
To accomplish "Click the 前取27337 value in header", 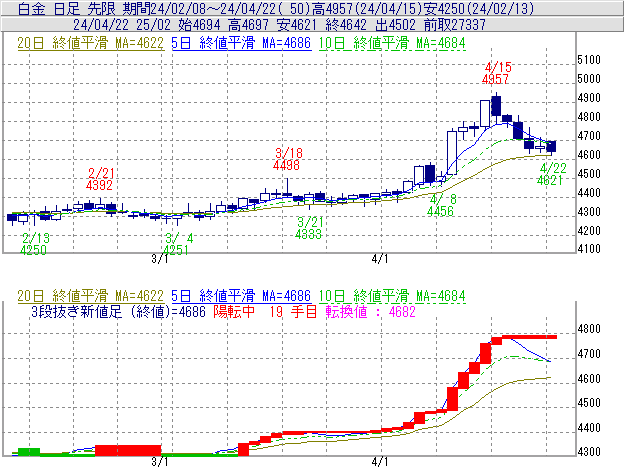I will pos(454,25).
